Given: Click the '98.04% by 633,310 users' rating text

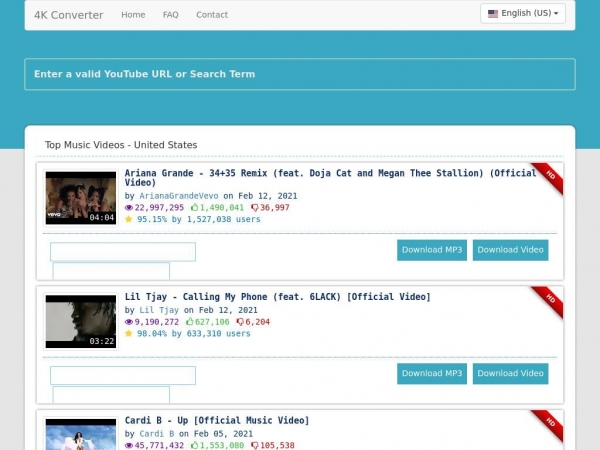Looking at the screenshot, I should tap(194, 333).
